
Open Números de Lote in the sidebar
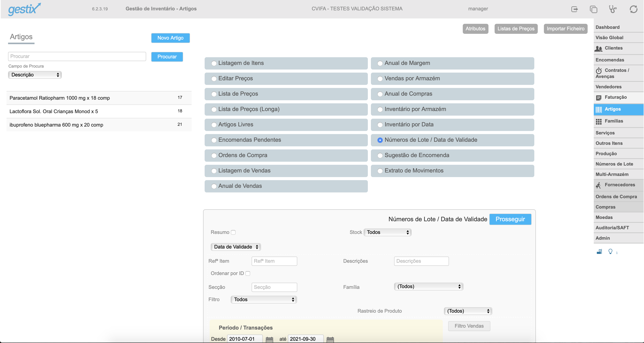618,164
